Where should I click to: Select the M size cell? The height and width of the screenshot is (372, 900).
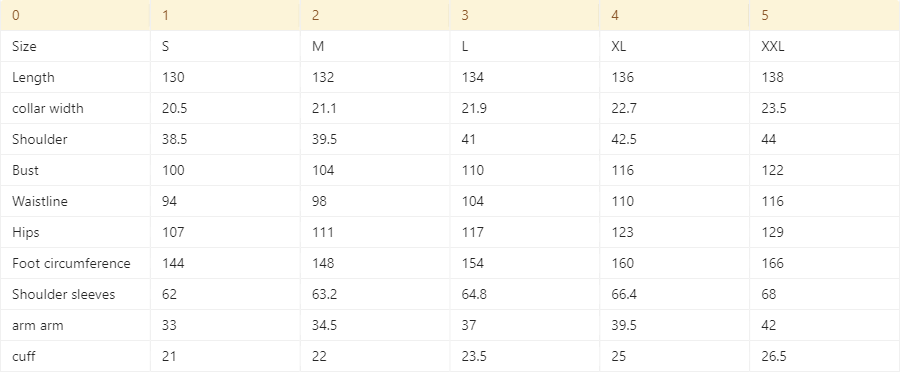click(375, 46)
